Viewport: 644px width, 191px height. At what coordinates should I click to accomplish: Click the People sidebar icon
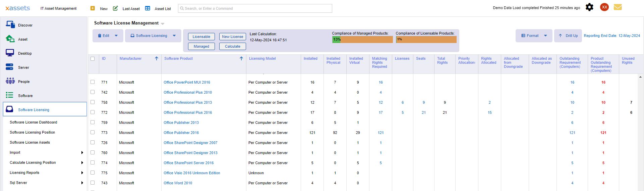10,81
